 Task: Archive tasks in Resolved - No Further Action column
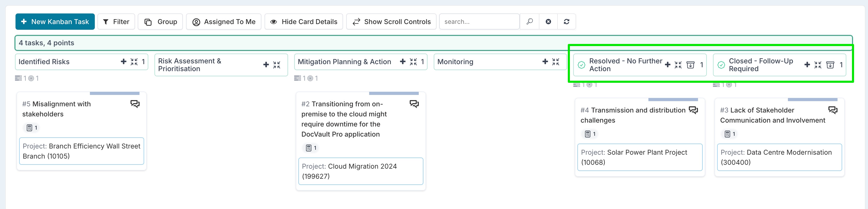pyautogui.click(x=691, y=65)
